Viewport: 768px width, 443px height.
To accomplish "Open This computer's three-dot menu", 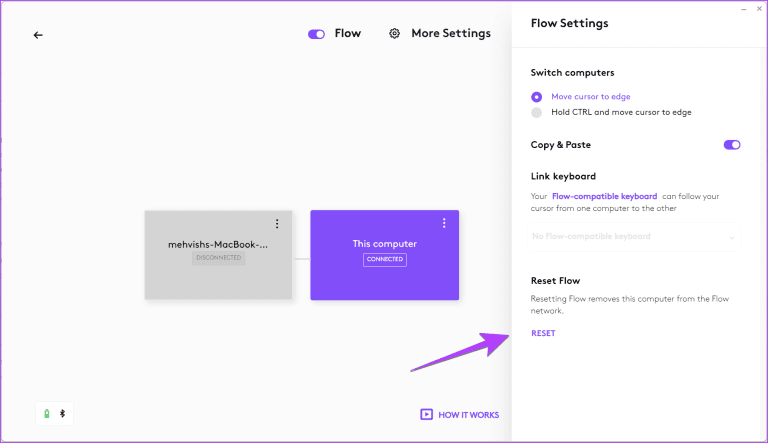I will pos(444,223).
